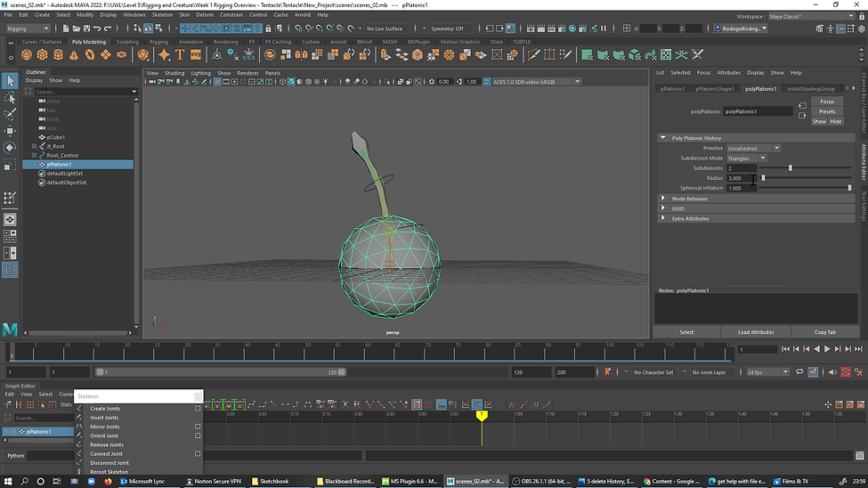The width and height of the screenshot is (868, 488).
Task: Toggle looping playback mode icon
Action: click(799, 372)
